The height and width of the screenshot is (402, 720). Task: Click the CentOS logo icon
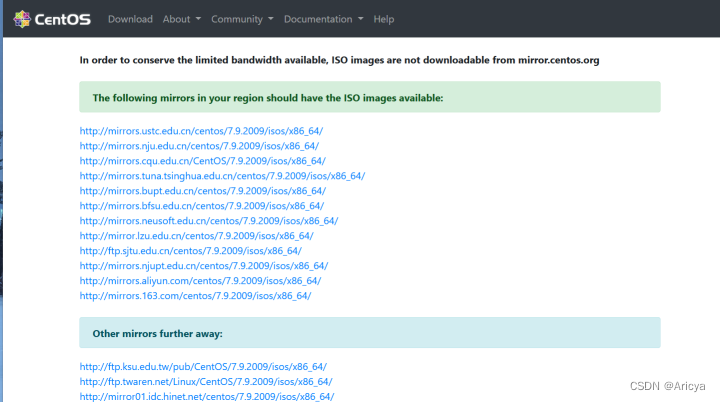point(22,19)
